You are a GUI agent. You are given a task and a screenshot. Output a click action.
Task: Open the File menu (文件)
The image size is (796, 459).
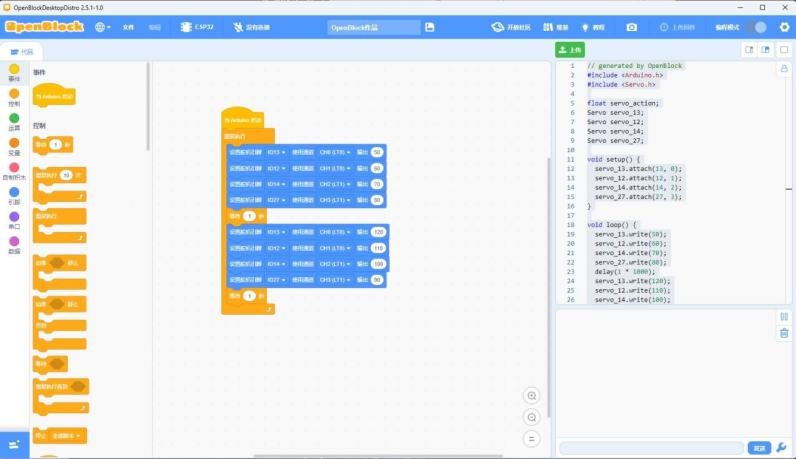pos(128,27)
